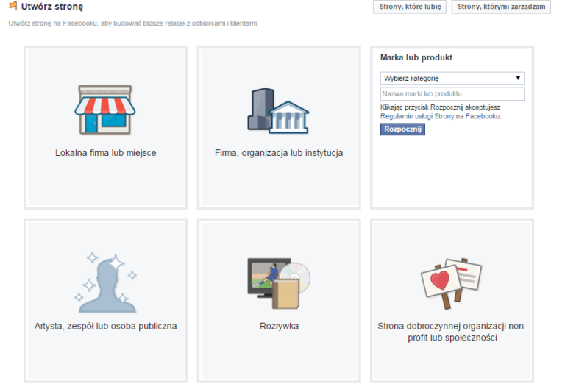The height and width of the screenshot is (392, 565).
Task: Focus the Nazwa marki lub produktu field
Action: point(452,94)
